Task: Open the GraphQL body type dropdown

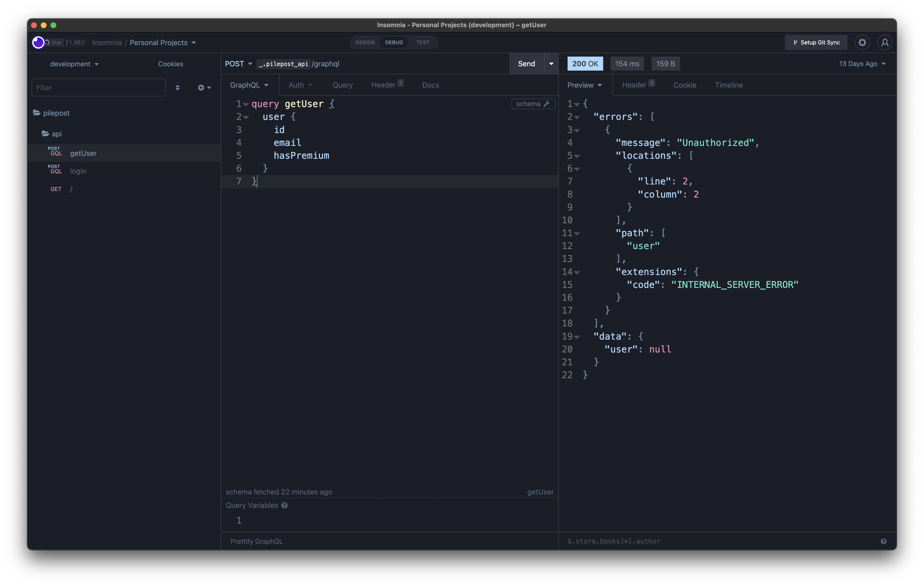Action: (249, 85)
